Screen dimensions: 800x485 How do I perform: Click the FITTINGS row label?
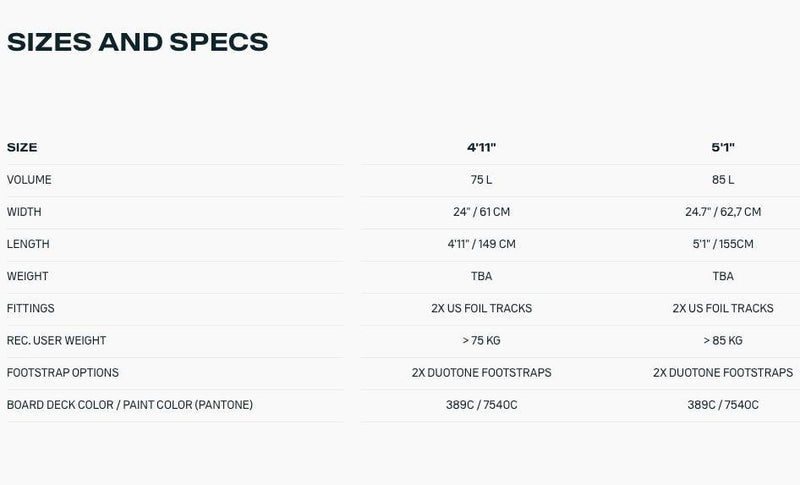(31, 308)
